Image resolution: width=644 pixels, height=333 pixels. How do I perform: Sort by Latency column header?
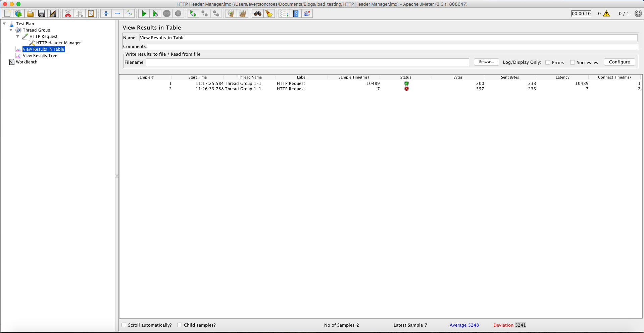point(562,77)
